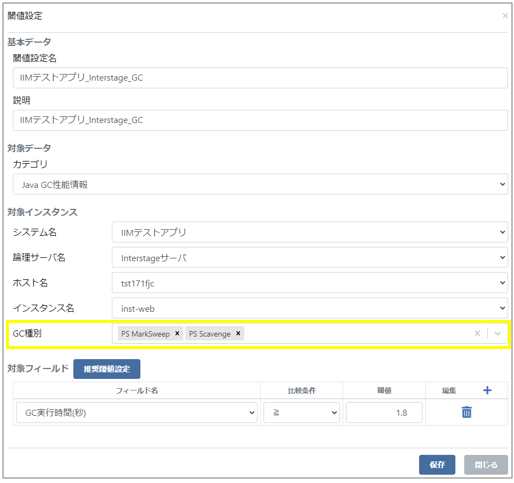
Task: Click the 閾値 input showing 1.8
Action: 384,413
